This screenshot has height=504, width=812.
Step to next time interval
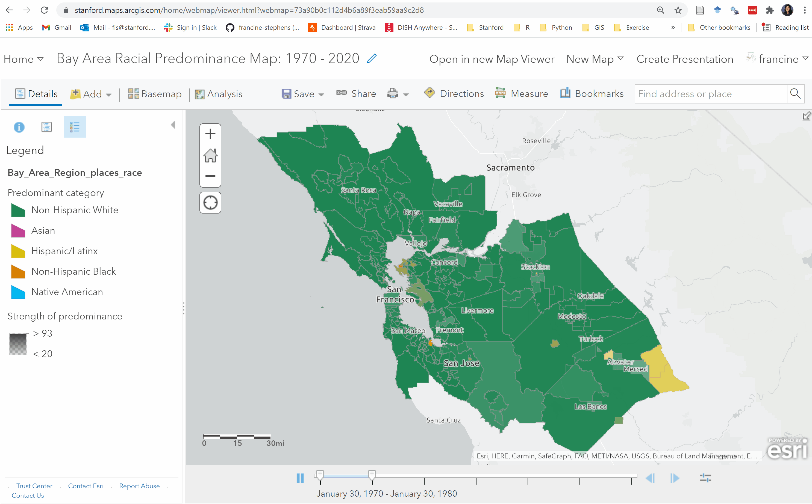pyautogui.click(x=675, y=478)
